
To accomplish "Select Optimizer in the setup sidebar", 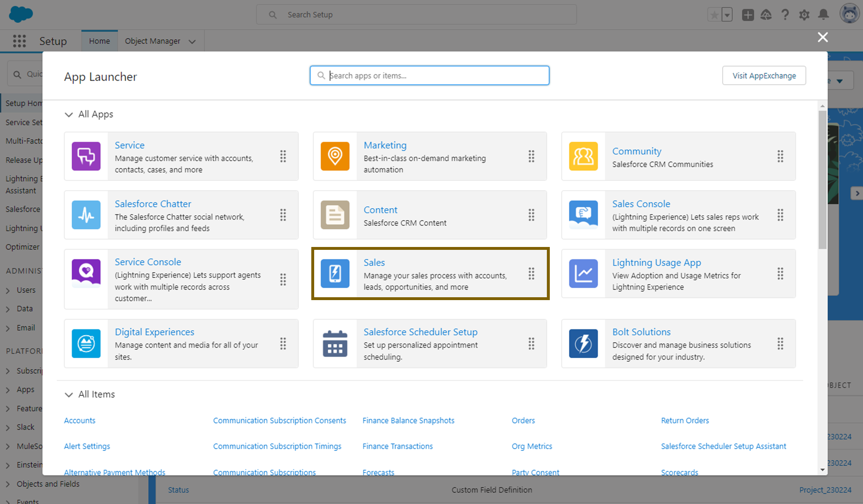I will pyautogui.click(x=22, y=247).
